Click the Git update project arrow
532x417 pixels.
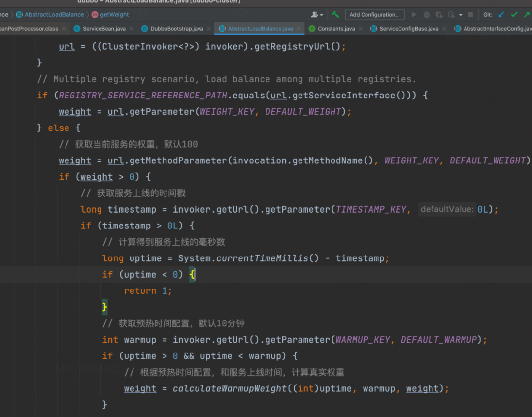pos(501,15)
